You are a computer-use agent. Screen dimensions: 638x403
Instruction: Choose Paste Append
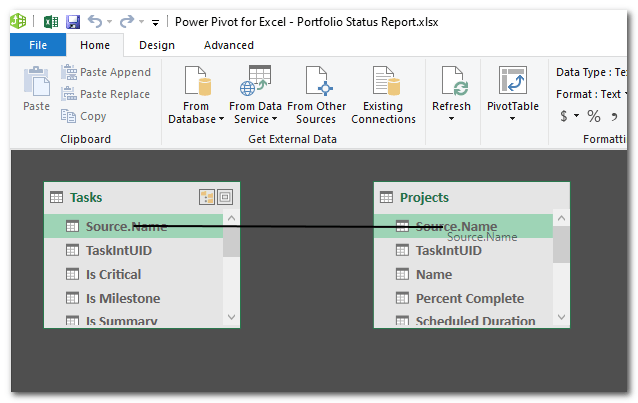point(106,72)
